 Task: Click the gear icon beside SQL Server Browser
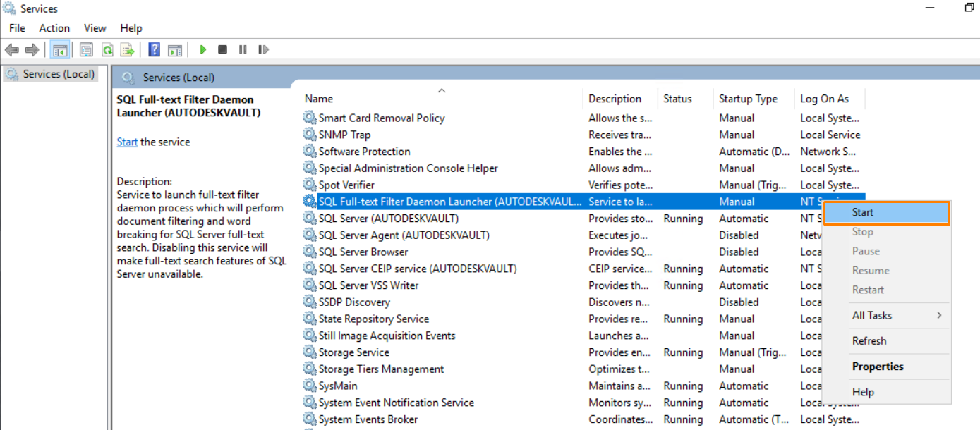tap(310, 252)
